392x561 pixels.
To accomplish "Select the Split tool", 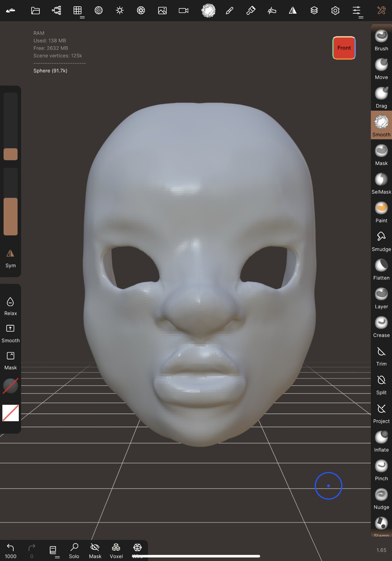I will pyautogui.click(x=381, y=384).
